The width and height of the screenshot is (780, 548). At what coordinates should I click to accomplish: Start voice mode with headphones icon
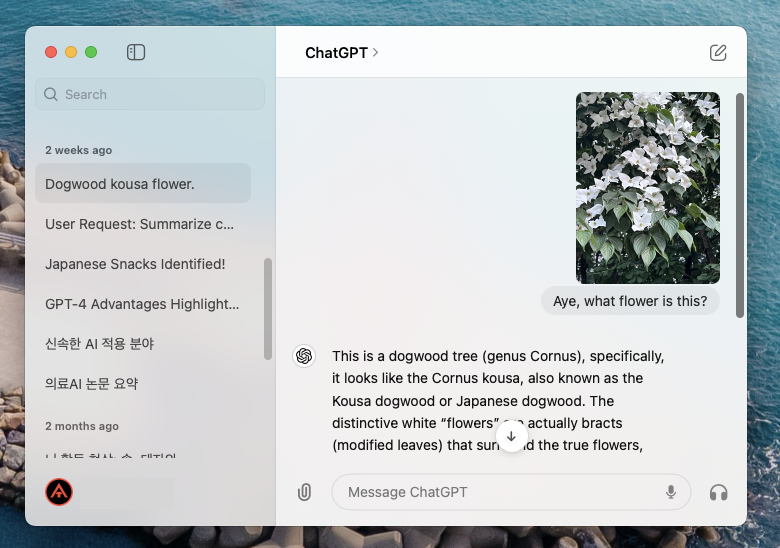(x=718, y=493)
